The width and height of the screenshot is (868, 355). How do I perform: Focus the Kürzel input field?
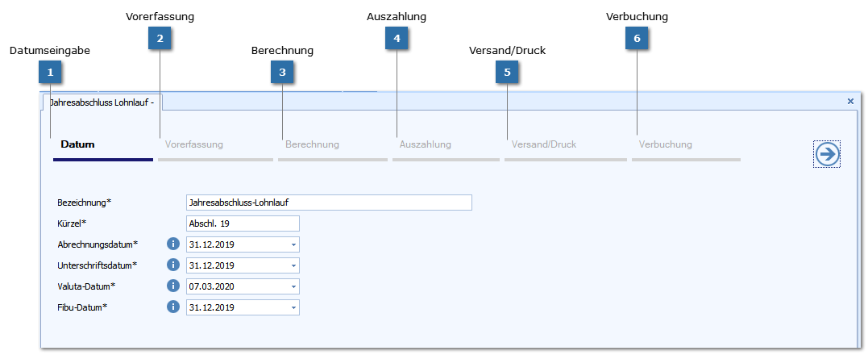(x=242, y=223)
